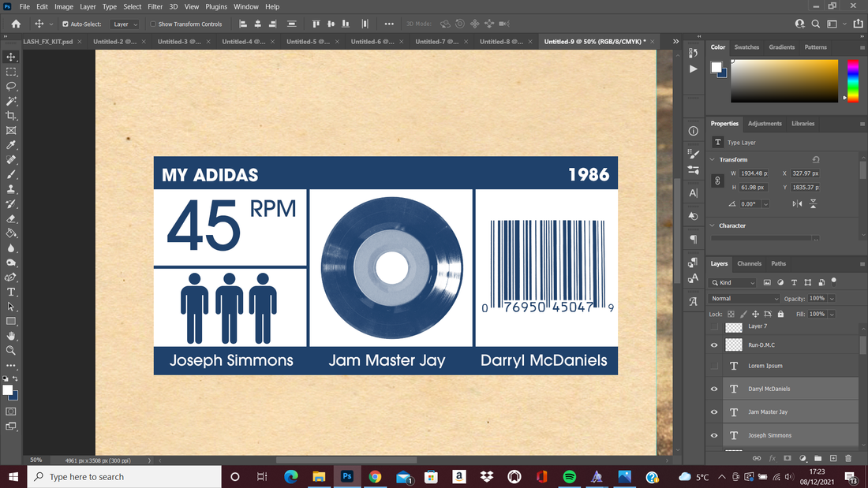Activate the Hand tool
Image resolution: width=868 pixels, height=488 pixels.
[11, 336]
